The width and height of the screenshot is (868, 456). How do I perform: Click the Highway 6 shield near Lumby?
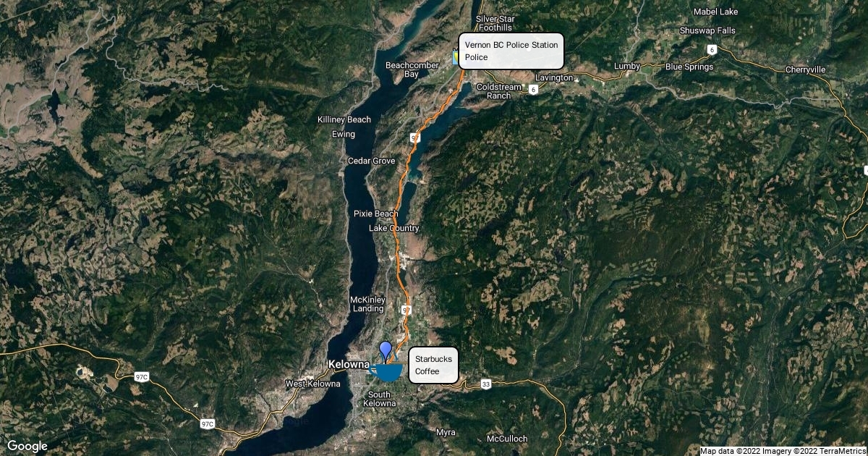pos(712,49)
